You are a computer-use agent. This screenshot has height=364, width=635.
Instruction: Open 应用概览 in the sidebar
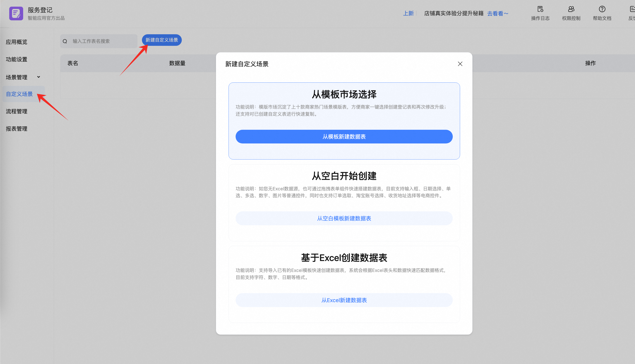click(17, 42)
